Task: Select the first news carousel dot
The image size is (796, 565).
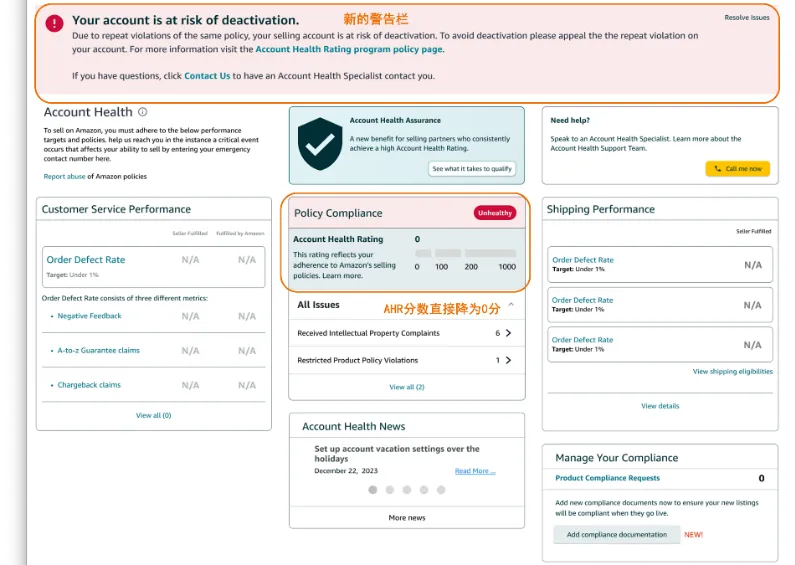Action: click(x=373, y=490)
